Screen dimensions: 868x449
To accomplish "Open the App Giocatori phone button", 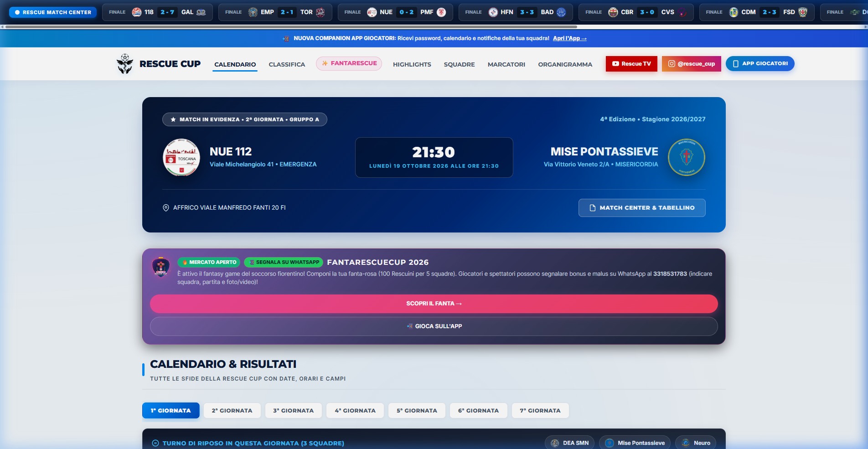I will point(760,63).
